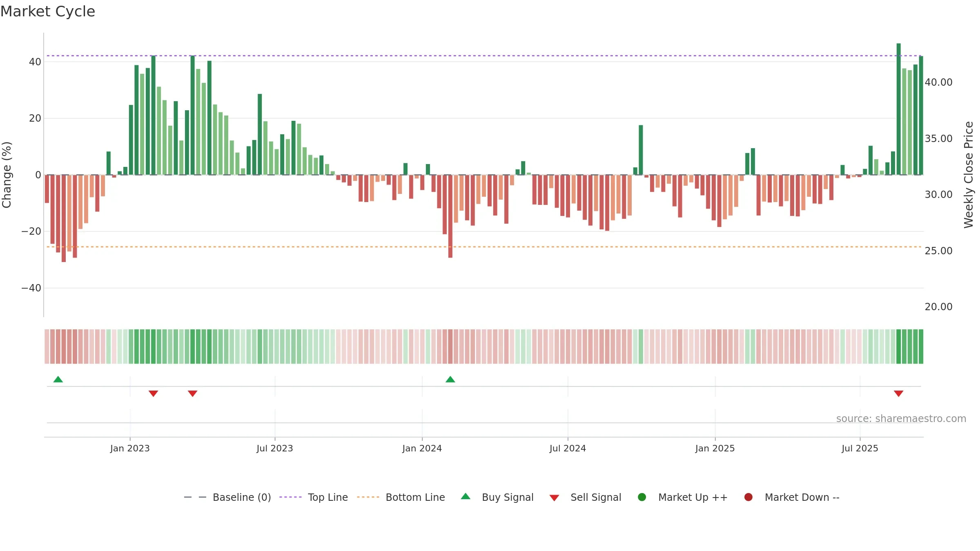Click the 25.00 tick on the price axis
Viewport: 980px width, 551px height.
pyautogui.click(x=939, y=251)
